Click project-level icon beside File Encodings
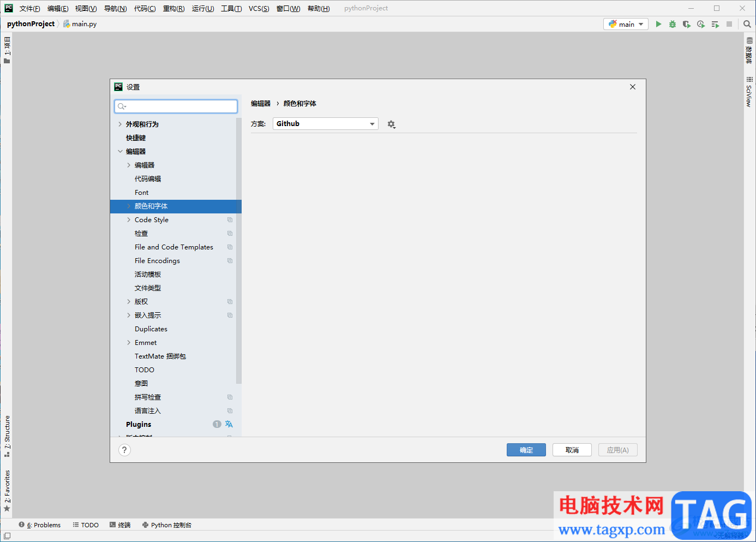756x542 pixels. pos(230,261)
